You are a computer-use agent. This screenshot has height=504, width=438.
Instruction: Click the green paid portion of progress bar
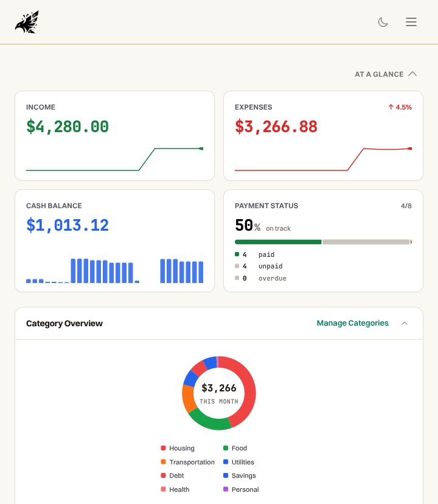pyautogui.click(x=278, y=242)
